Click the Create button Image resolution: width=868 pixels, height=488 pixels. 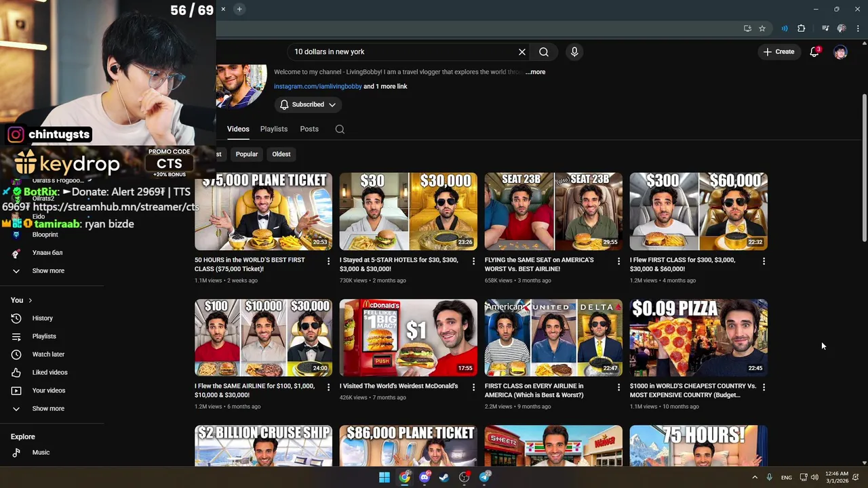pyautogui.click(x=778, y=52)
